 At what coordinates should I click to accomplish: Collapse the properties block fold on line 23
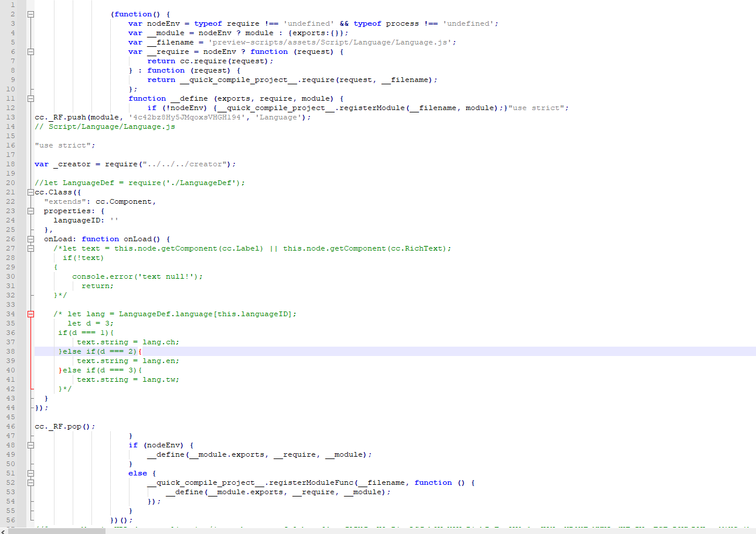30,211
